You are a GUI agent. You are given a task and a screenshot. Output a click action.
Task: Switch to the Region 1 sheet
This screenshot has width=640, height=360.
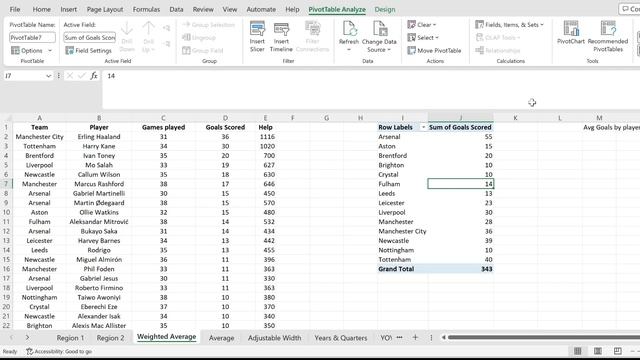[70, 338]
